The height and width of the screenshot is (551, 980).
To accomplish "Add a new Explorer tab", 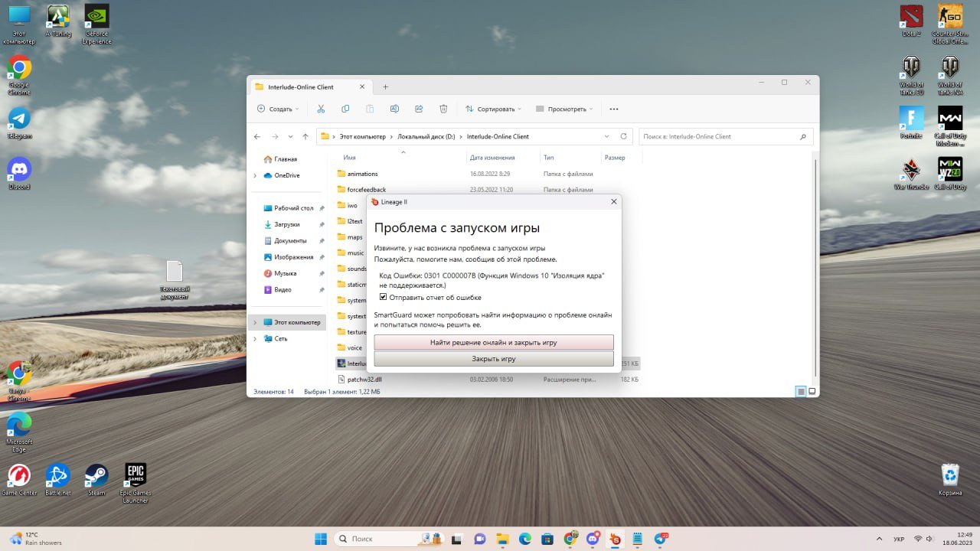I will (x=385, y=87).
